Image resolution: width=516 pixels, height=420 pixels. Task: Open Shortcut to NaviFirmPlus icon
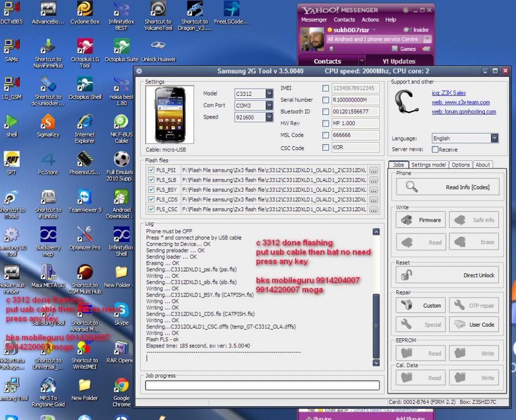point(48,53)
